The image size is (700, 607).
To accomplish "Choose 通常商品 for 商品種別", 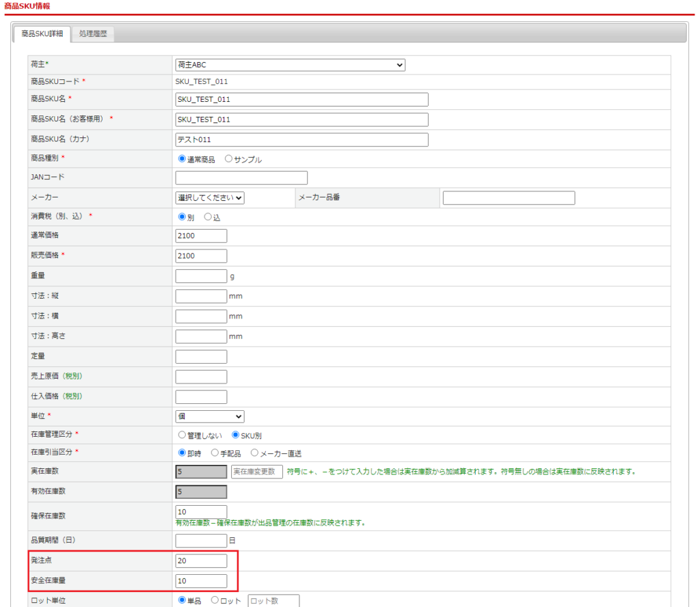I will [x=182, y=159].
